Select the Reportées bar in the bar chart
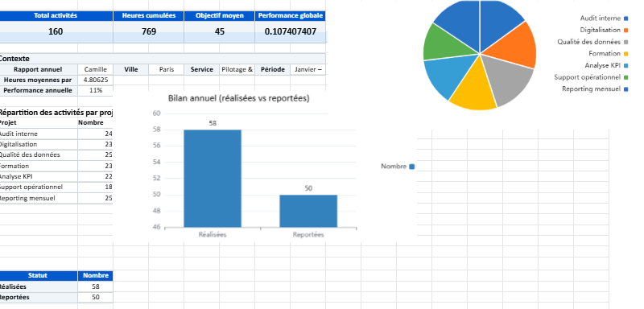644x309 pixels. [x=308, y=211]
